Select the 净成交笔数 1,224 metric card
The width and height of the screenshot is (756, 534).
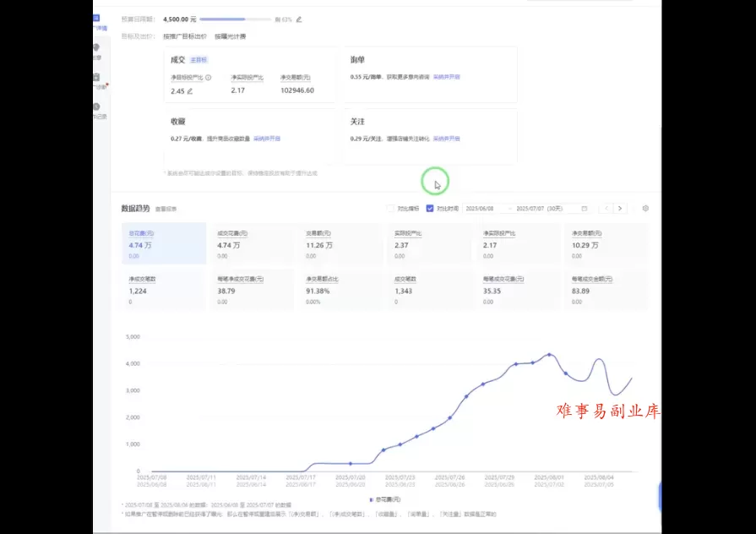[x=164, y=290]
